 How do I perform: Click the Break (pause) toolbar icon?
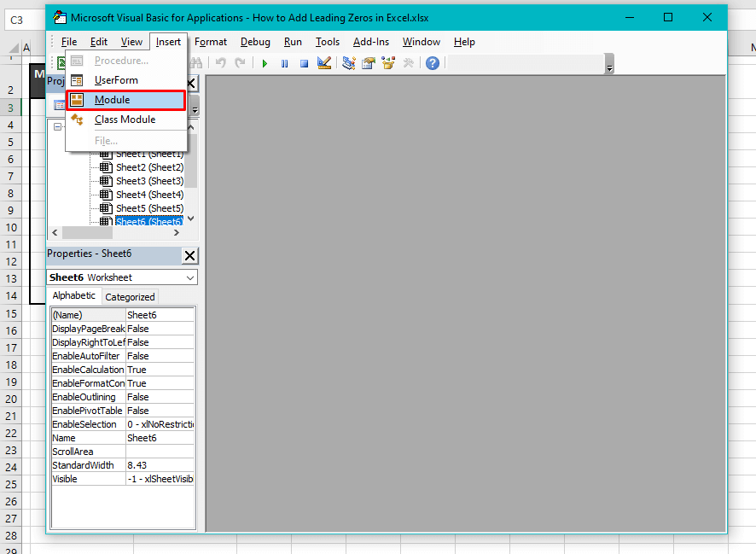point(285,62)
